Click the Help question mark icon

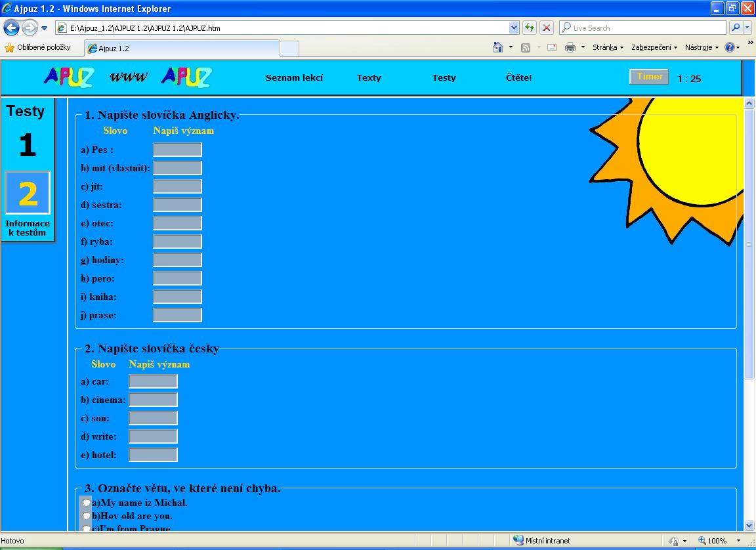730,47
